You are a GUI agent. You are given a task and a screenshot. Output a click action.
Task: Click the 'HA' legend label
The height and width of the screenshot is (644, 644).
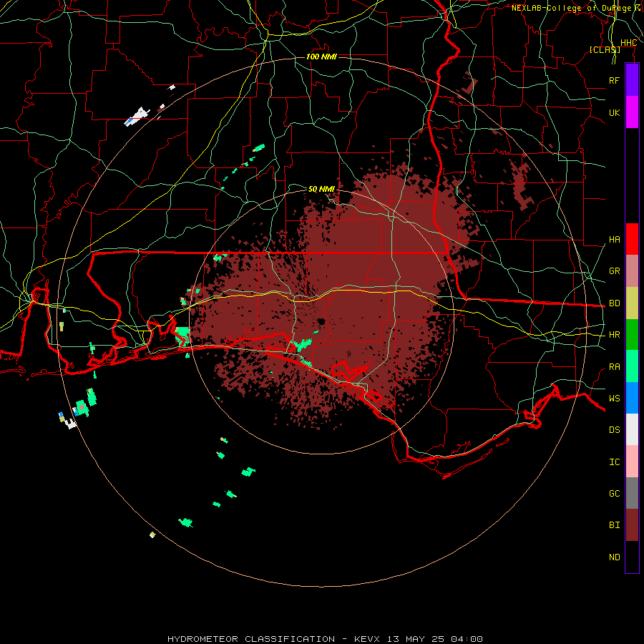(614, 239)
